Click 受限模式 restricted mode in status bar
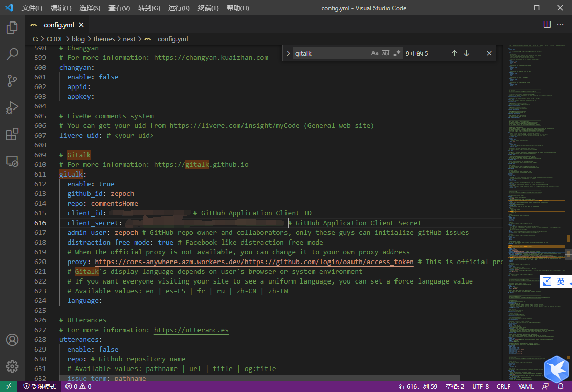Viewport: 572px width, 392px height. point(39,386)
